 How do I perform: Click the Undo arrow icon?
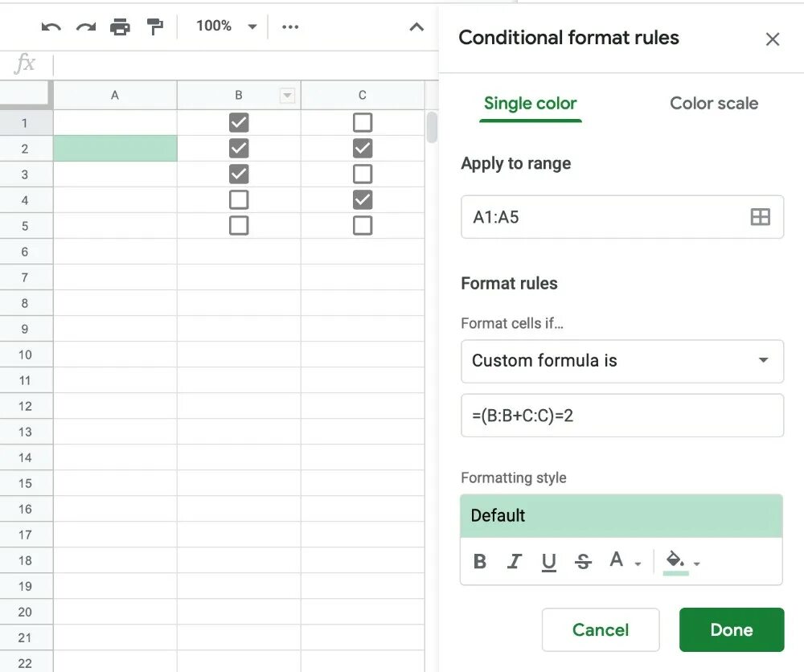pyautogui.click(x=51, y=27)
